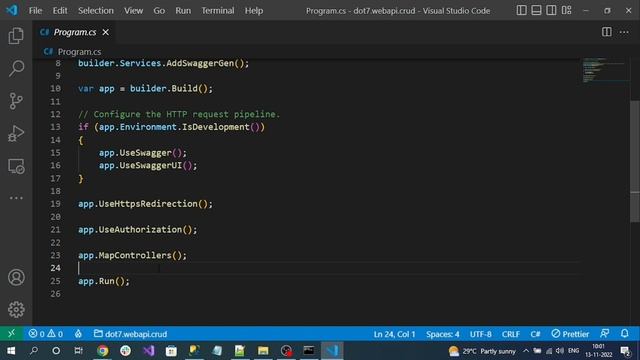Split the editor right
The height and width of the screenshot is (360, 640).
pos(607,32)
